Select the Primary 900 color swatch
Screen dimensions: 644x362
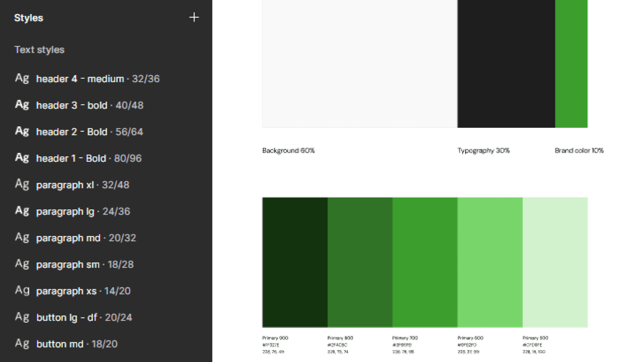tap(294, 261)
